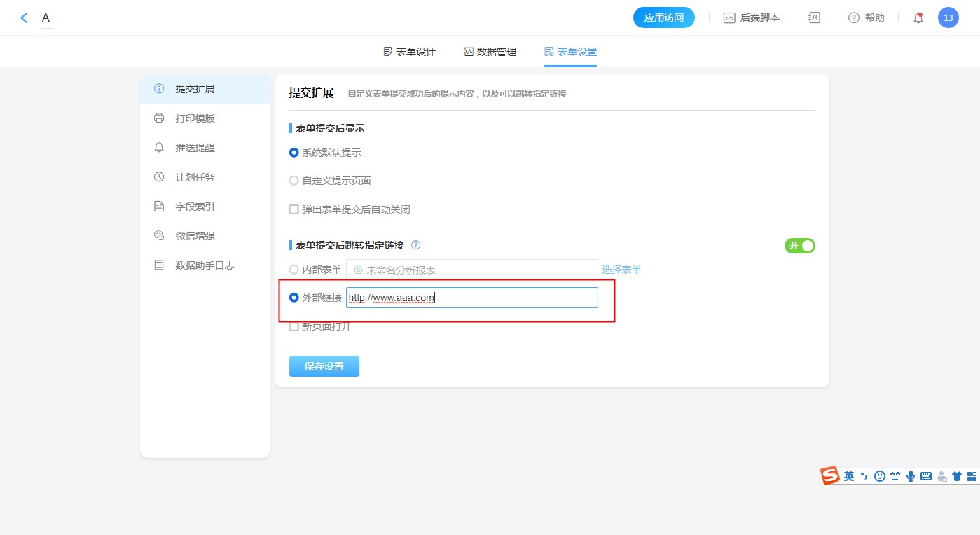
Task: Switch to the 数据管理 tab
Action: [x=490, y=52]
